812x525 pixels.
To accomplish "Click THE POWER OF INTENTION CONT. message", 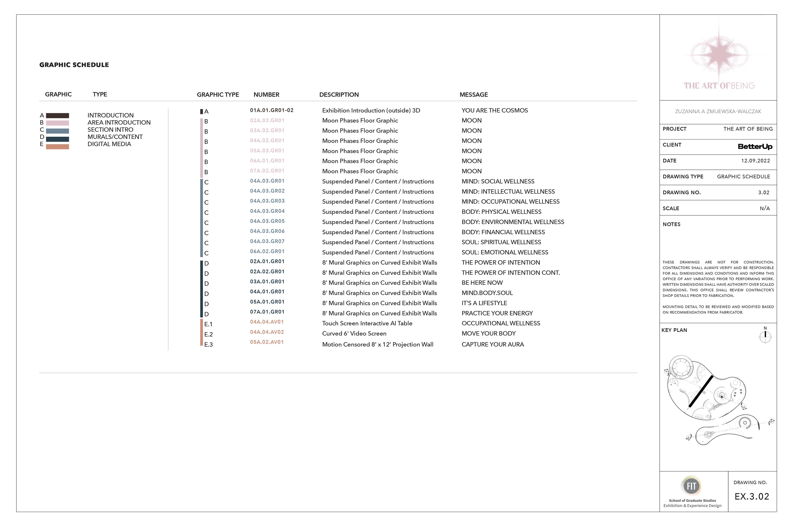I will tap(511, 273).
